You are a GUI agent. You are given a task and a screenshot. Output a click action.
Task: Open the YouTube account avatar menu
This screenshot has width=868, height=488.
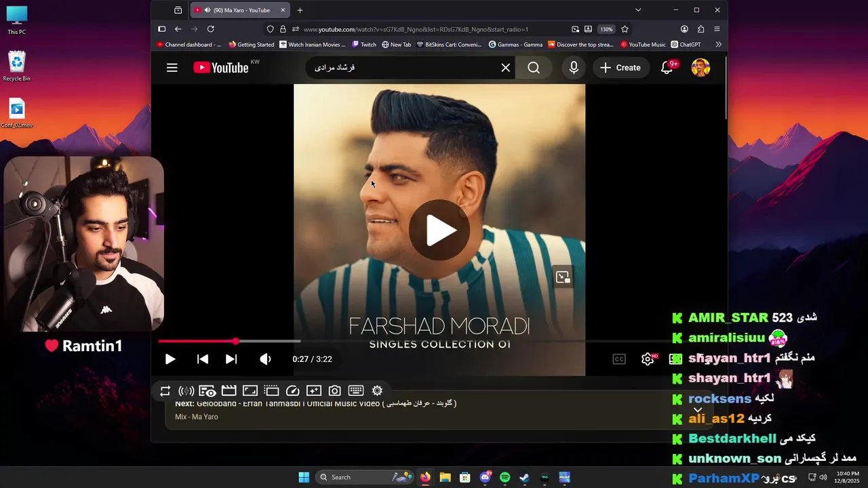click(x=701, y=68)
